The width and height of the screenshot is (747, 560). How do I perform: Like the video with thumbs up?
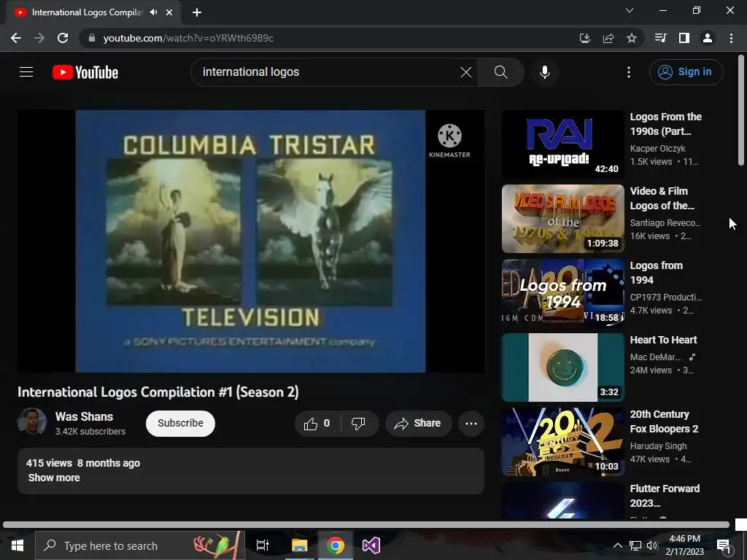tap(318, 424)
